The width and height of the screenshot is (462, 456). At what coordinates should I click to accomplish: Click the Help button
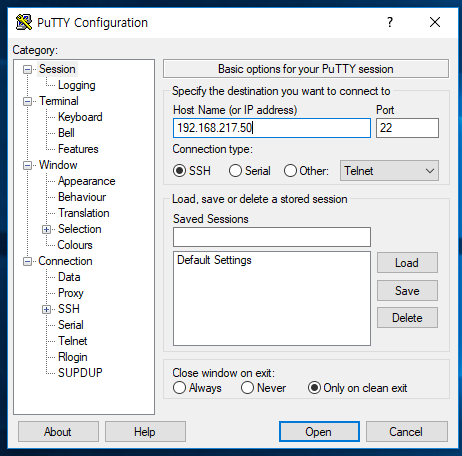point(145,432)
